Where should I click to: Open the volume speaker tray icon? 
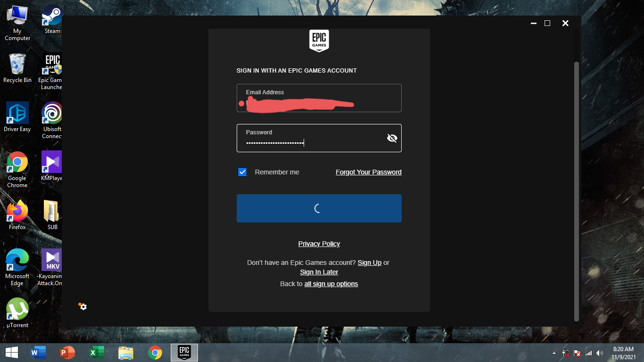tap(600, 353)
